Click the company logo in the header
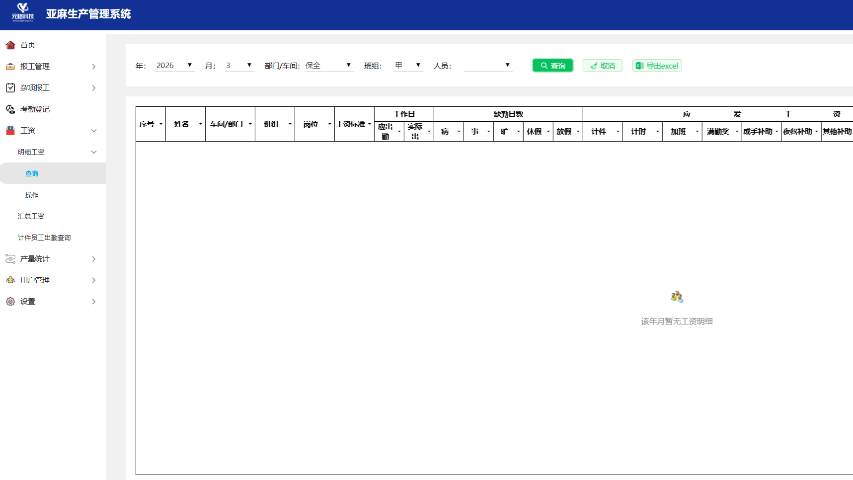853x480 pixels. (21, 13)
